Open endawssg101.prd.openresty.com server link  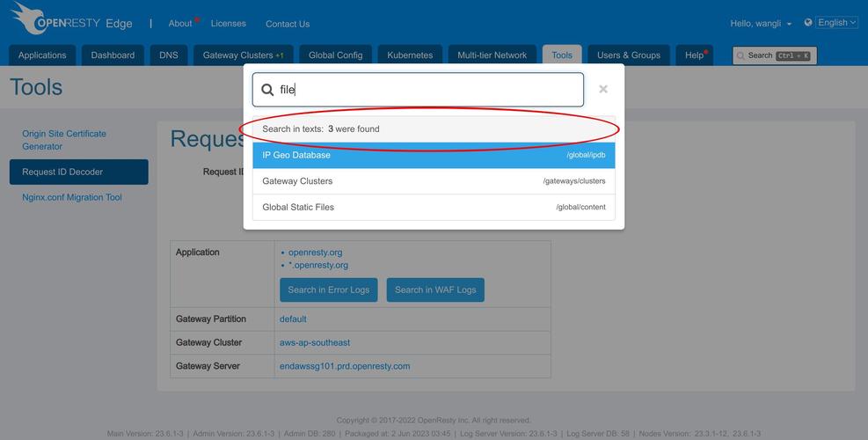pos(345,366)
